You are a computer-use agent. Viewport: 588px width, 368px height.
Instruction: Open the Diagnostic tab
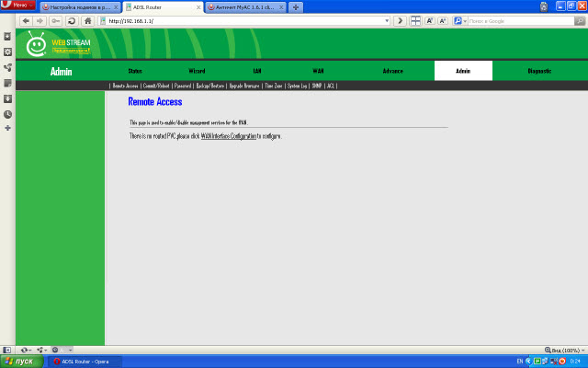point(539,71)
